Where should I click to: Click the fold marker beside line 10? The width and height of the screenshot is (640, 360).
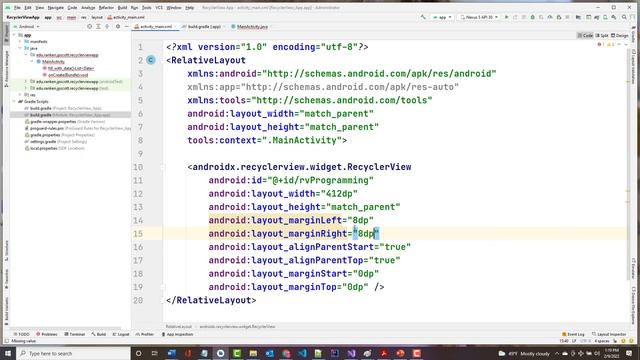[x=162, y=167]
